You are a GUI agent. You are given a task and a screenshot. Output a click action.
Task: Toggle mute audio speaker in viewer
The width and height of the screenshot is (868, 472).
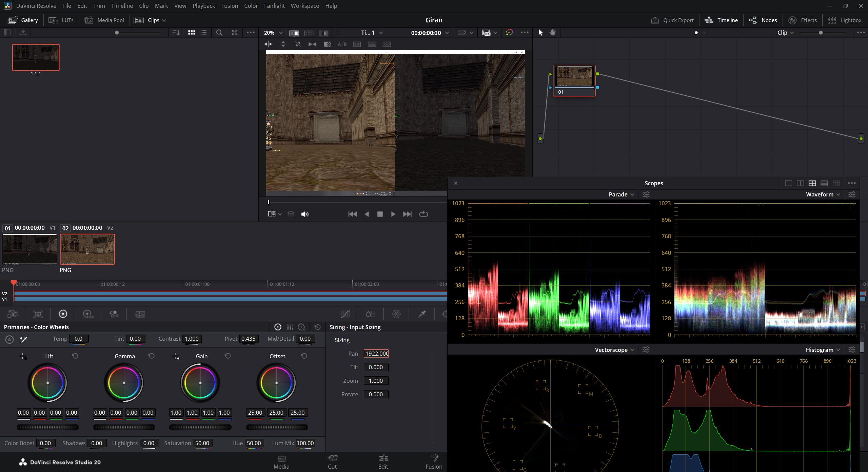click(x=305, y=214)
